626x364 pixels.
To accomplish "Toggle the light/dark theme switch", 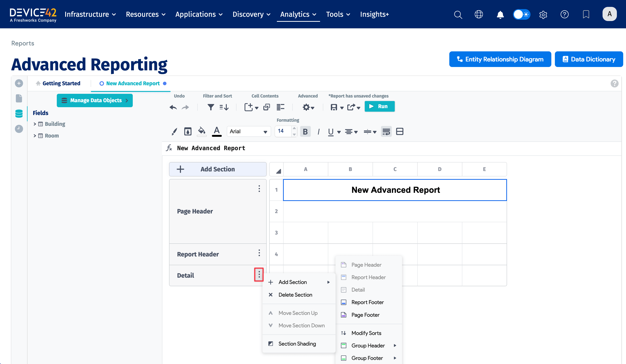I will click(x=521, y=14).
